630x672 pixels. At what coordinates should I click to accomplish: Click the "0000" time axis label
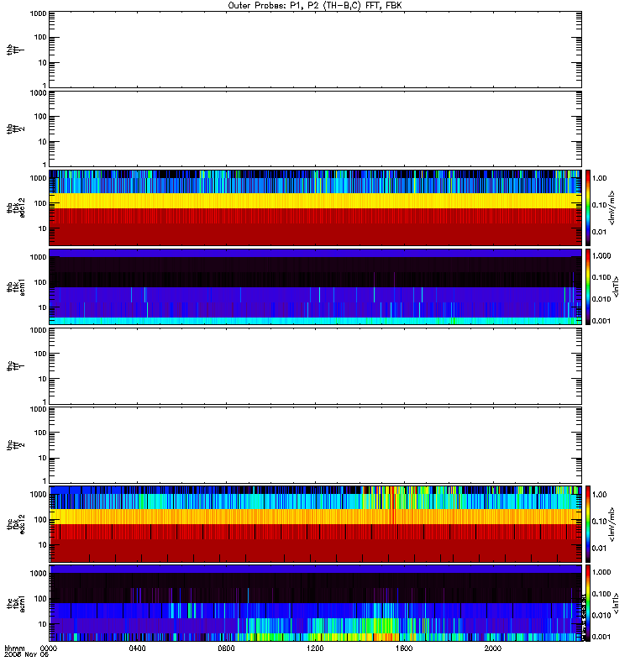click(48, 648)
